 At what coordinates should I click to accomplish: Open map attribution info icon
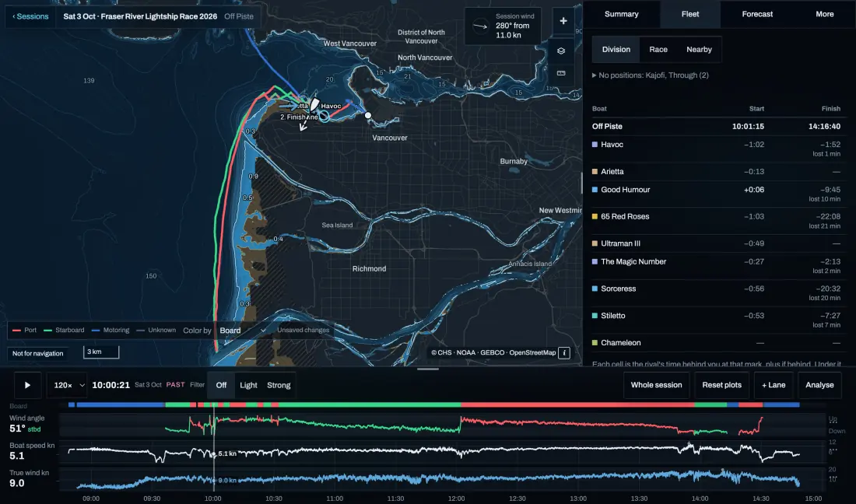pyautogui.click(x=564, y=353)
